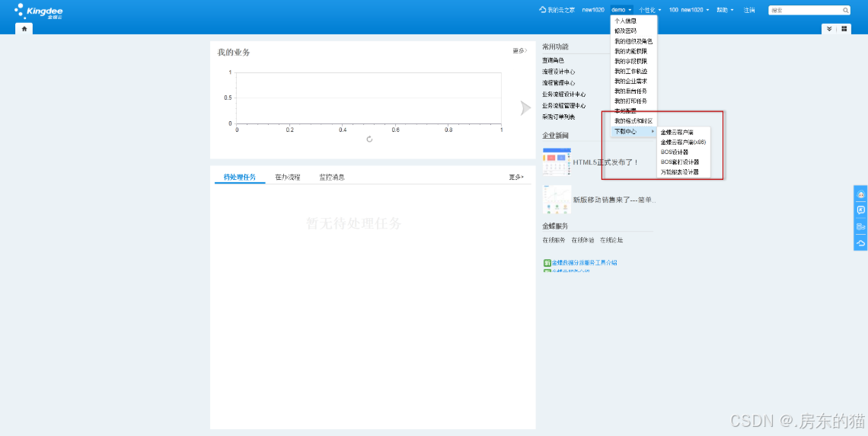Open 业务流程设计中心 shortcut

pos(564,95)
